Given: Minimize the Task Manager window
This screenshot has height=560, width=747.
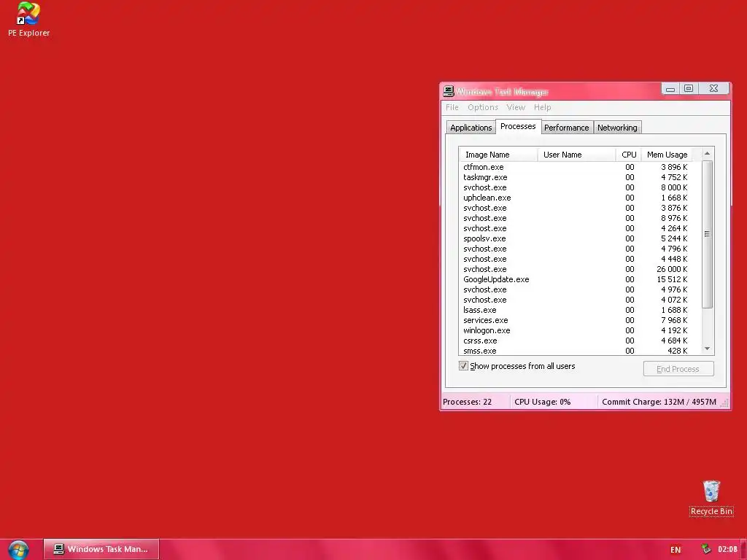Looking at the screenshot, I should click(670, 88).
